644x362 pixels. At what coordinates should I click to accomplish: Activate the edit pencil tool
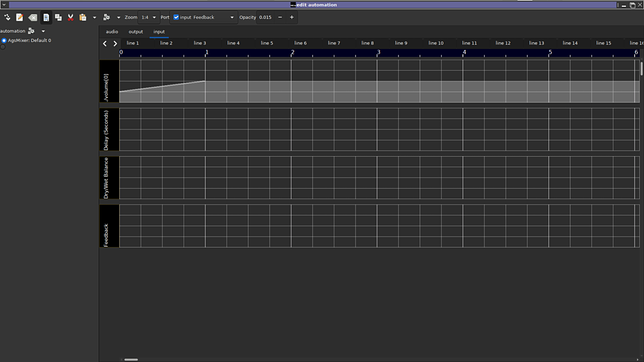pos(20,18)
